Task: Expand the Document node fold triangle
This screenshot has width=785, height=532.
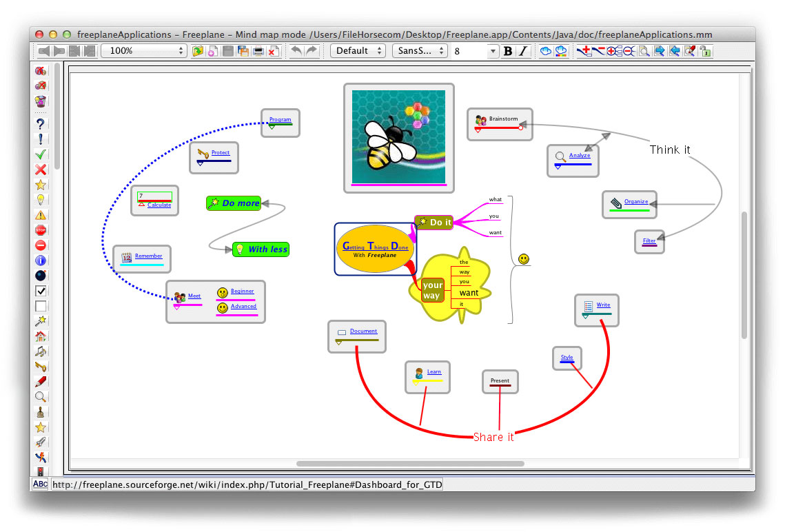Action: [x=339, y=342]
